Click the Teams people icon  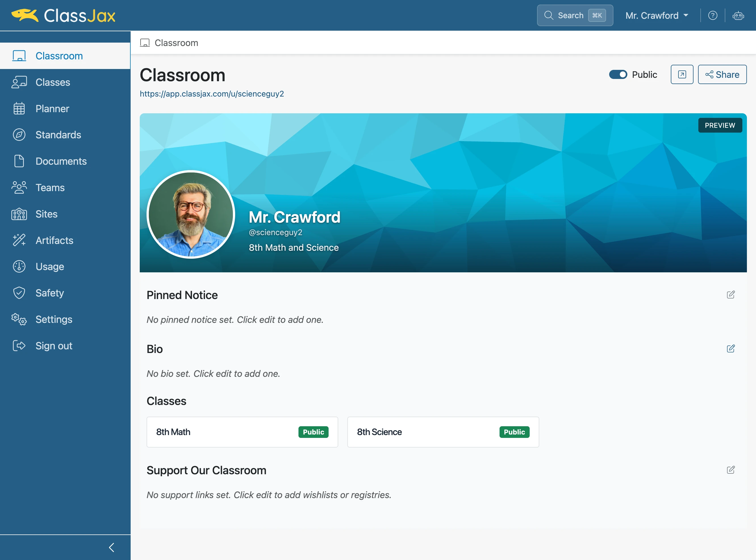[x=19, y=187]
